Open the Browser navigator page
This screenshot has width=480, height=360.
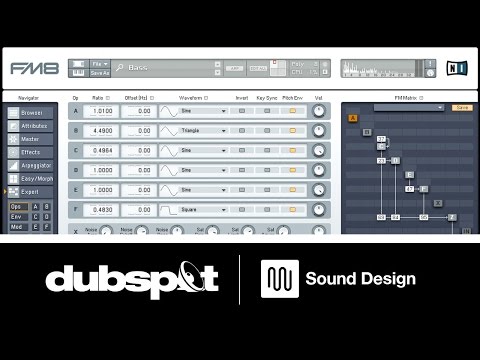click(30, 113)
